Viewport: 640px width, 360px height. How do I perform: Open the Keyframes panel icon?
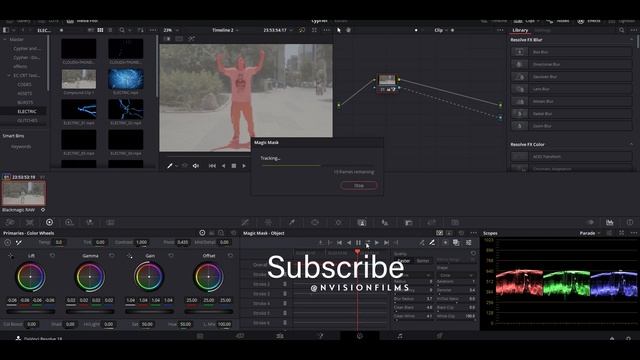[590, 222]
